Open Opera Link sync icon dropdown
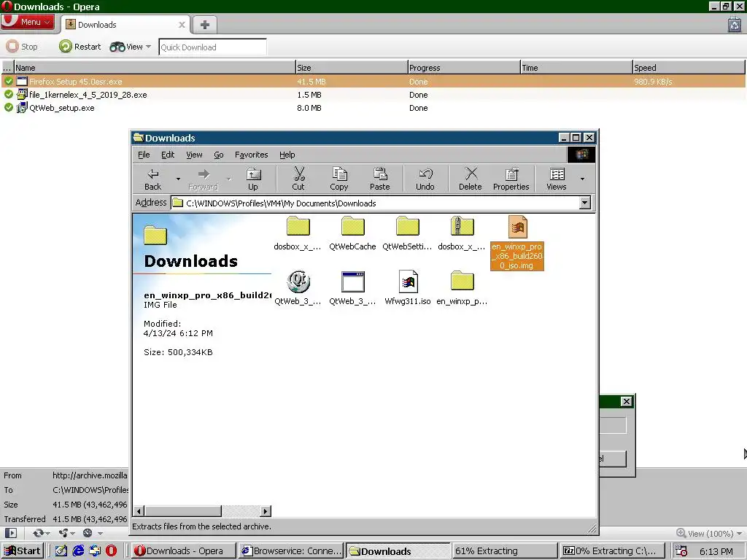 [x=41, y=533]
